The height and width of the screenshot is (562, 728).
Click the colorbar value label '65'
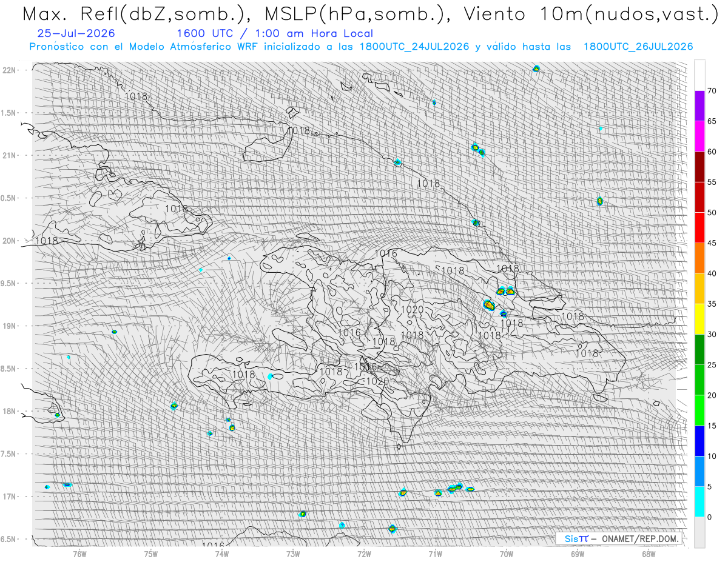tap(712, 121)
